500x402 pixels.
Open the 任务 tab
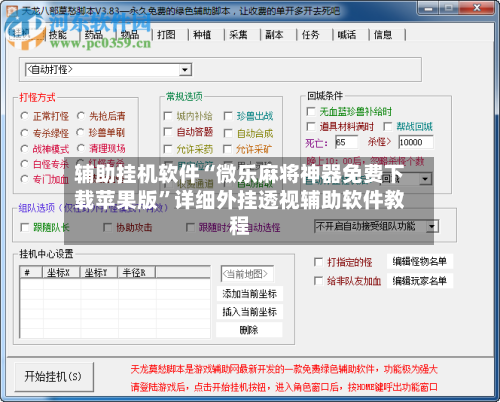(310, 35)
